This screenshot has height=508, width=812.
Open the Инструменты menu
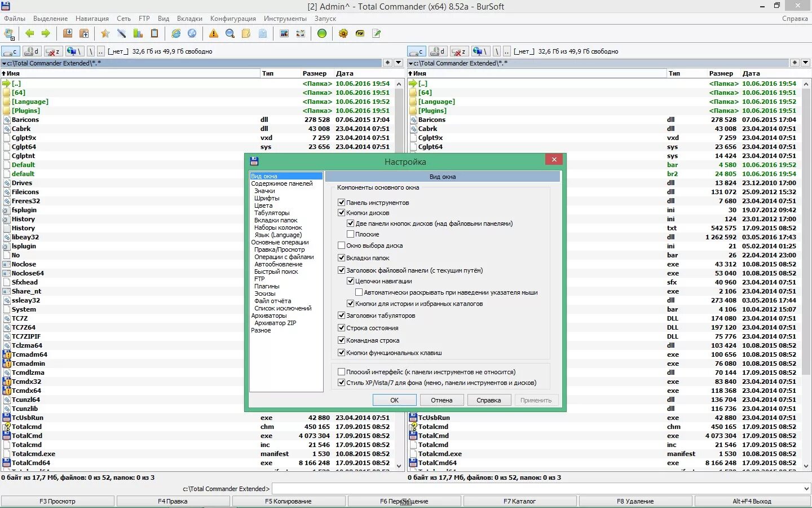pyautogui.click(x=285, y=19)
